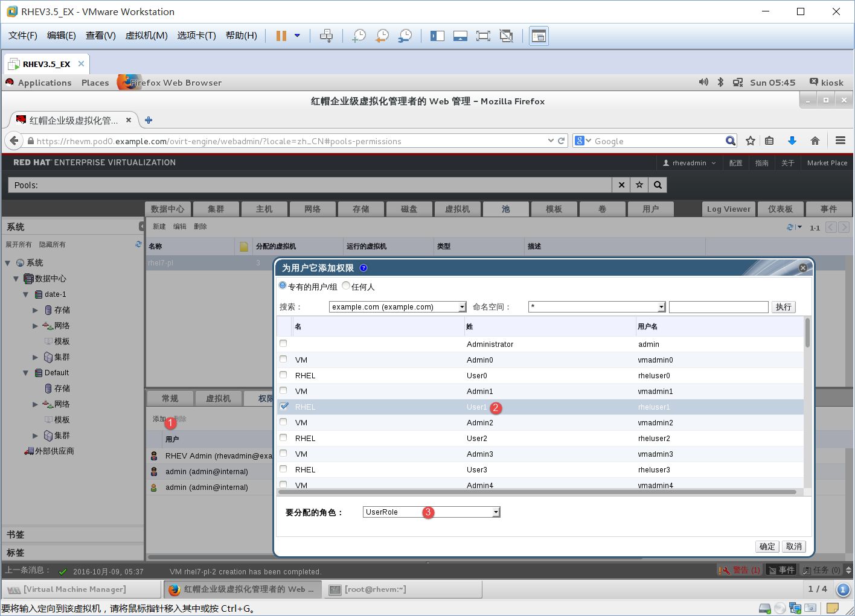Open 命名空间 dropdown
This screenshot has width=855, height=616.
[x=597, y=306]
